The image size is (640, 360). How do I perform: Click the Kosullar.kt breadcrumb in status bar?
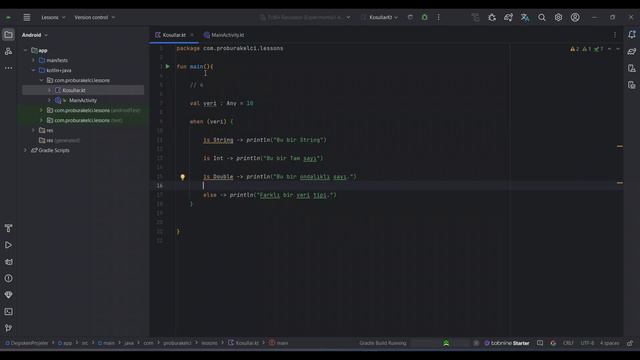click(244, 343)
